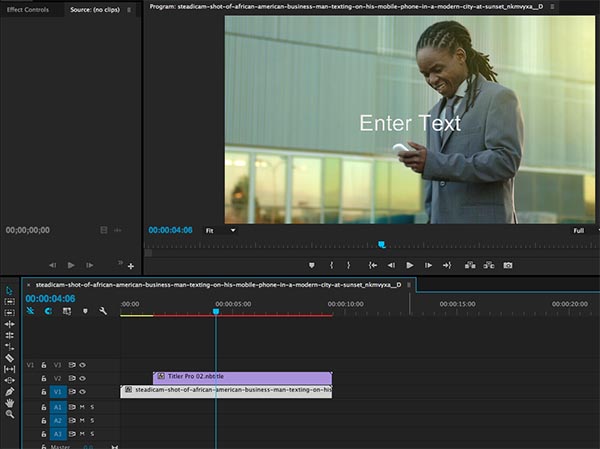This screenshot has width=600, height=449.
Task: Mute audio track A1
Action: pos(82,408)
